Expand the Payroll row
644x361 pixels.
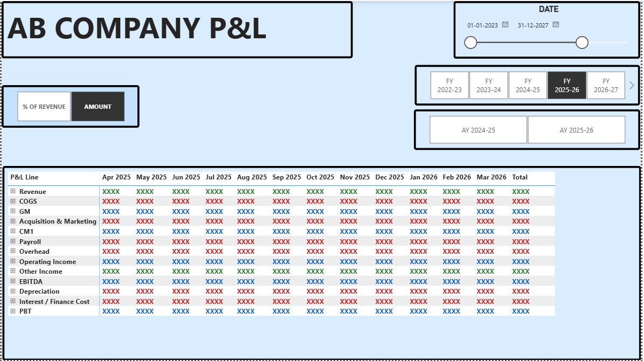(13, 241)
